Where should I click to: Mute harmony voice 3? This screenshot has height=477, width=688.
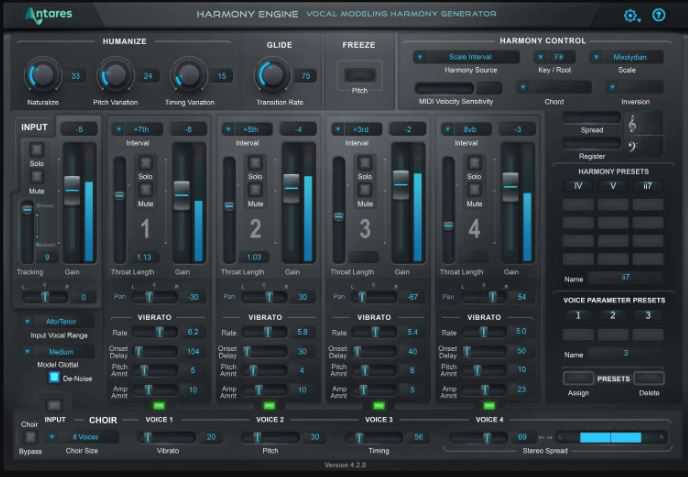(365, 190)
